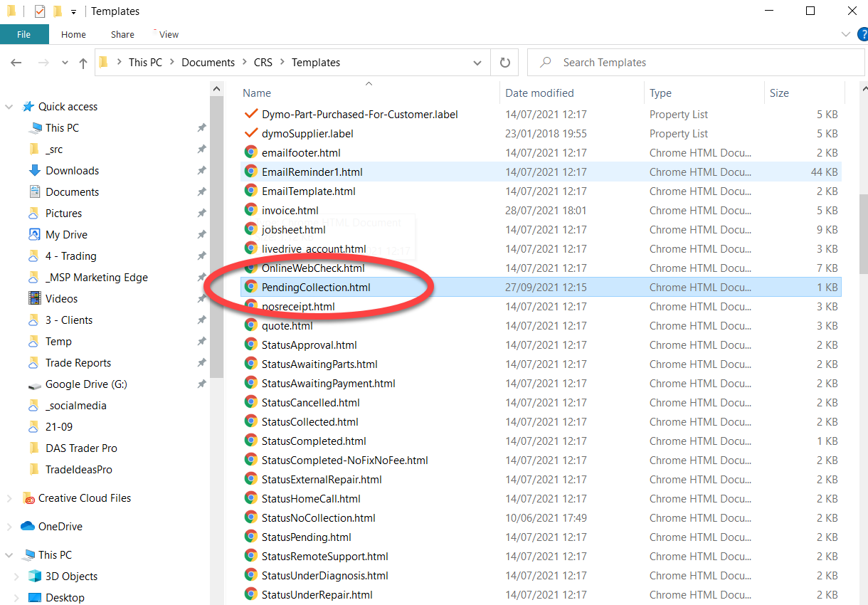Select the StatusHomeCall.html Chrome icon
Image resolution: width=868 pixels, height=605 pixels.
[250, 498]
